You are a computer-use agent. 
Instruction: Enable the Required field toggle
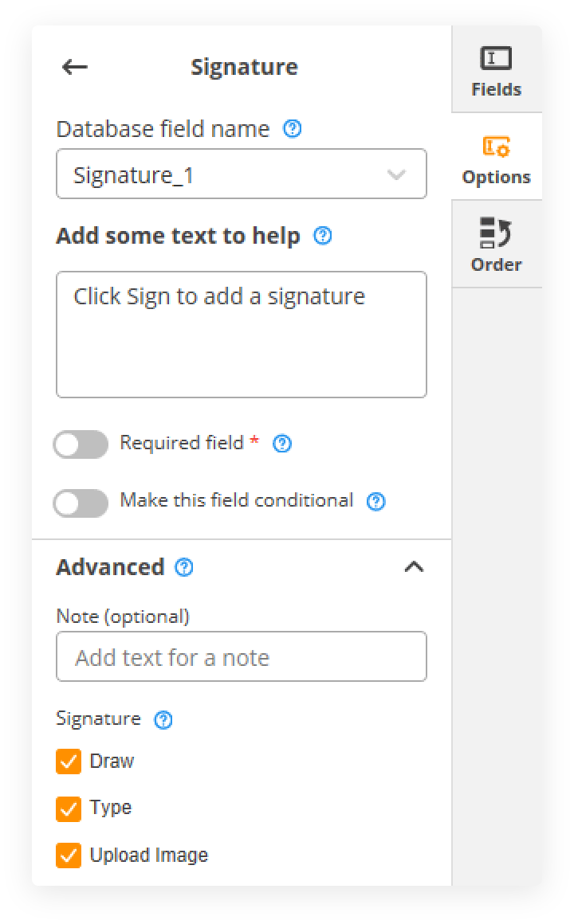pyautogui.click(x=81, y=444)
